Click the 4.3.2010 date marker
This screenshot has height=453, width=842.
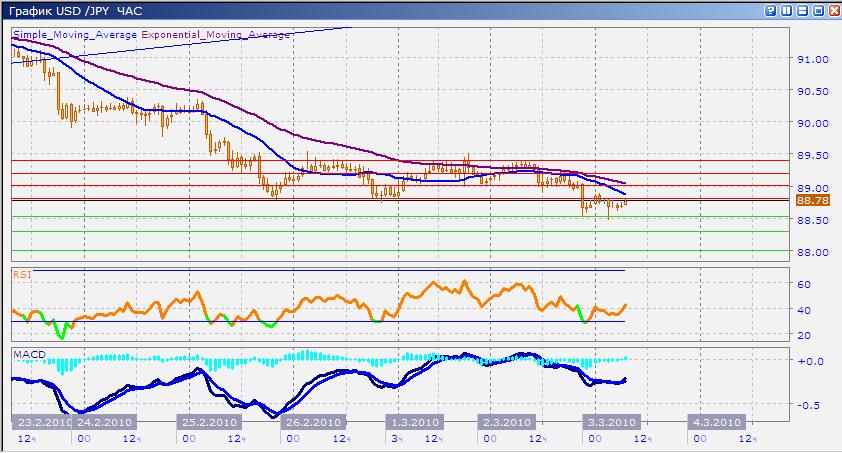point(716,422)
